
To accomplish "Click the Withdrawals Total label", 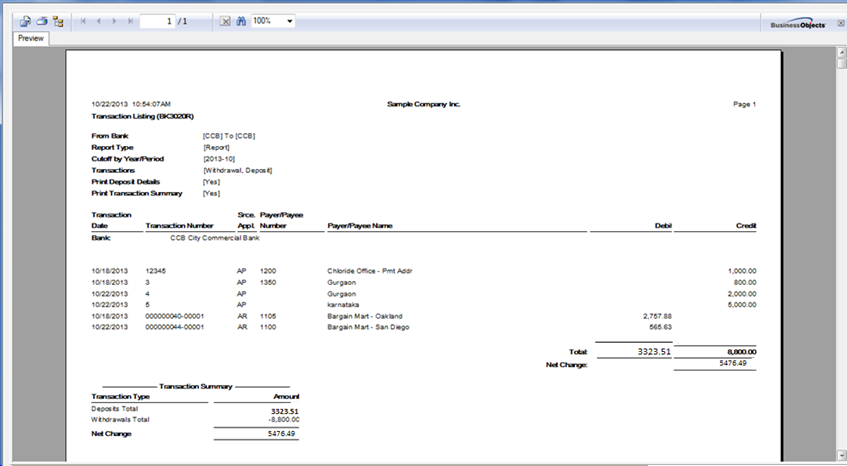I will pyautogui.click(x=120, y=420).
